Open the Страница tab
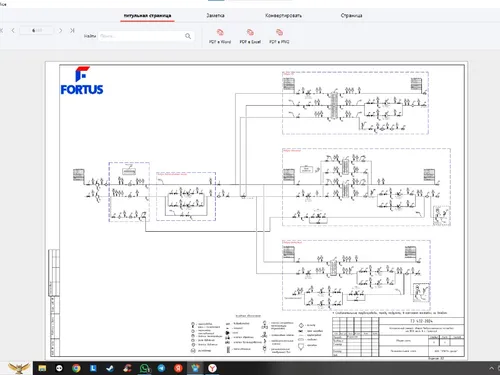Viewport: 500px width, 375px height. tap(351, 16)
